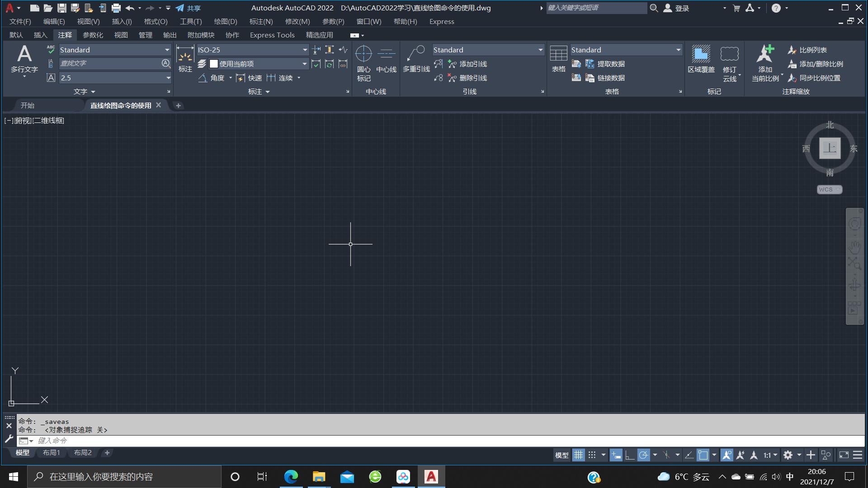868x488 pixels.
Task: Change text height value to 2.5
Action: coord(111,77)
